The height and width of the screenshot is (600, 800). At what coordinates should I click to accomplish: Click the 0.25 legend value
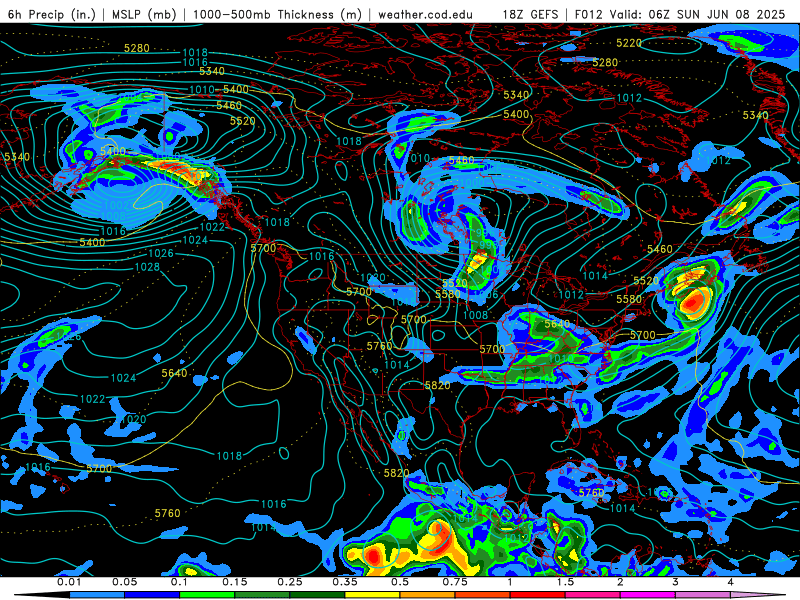tap(290, 582)
